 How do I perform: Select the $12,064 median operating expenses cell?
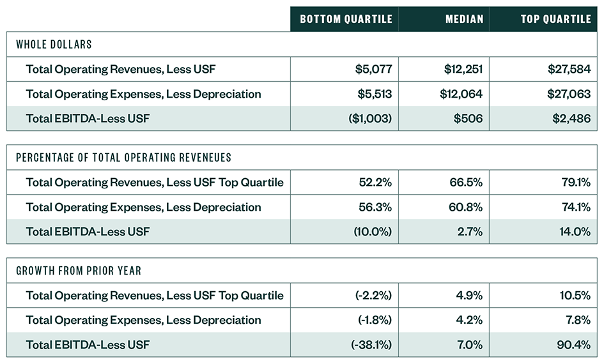click(461, 94)
